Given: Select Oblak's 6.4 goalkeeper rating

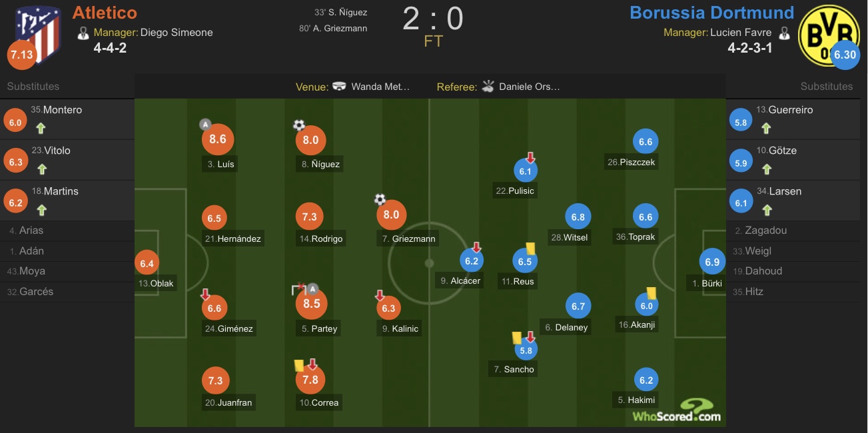Looking at the screenshot, I should point(147,264).
